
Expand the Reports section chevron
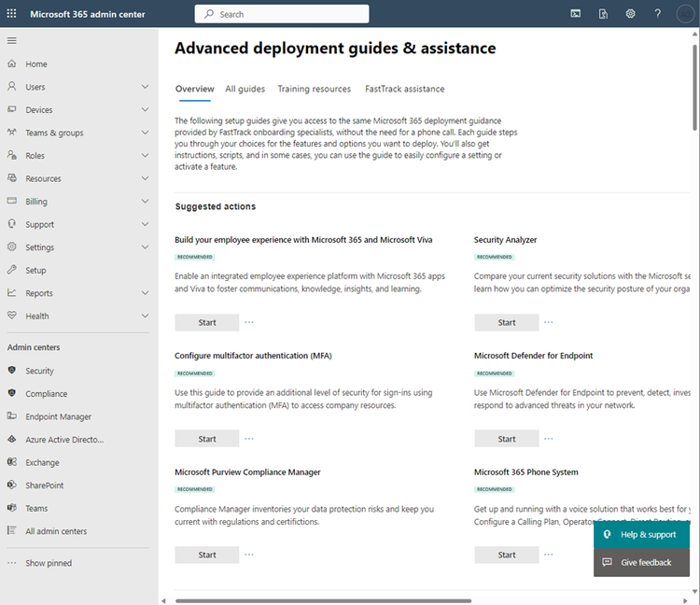pyautogui.click(x=145, y=293)
